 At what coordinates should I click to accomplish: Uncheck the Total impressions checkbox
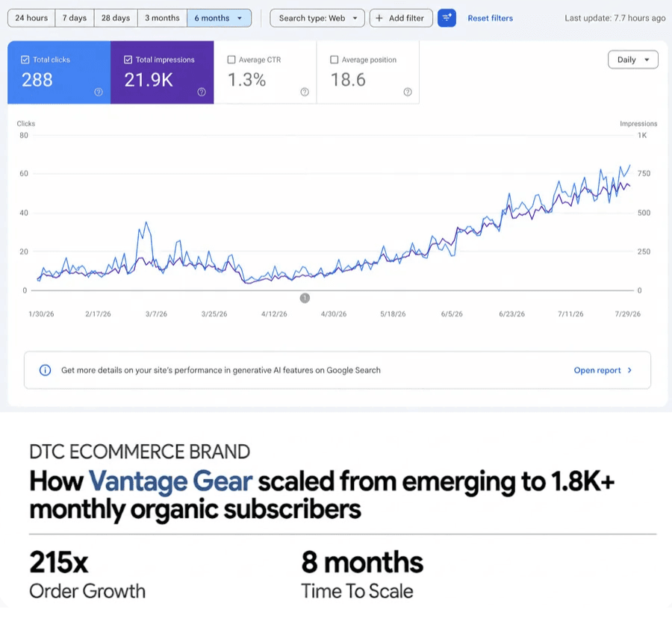(x=128, y=60)
